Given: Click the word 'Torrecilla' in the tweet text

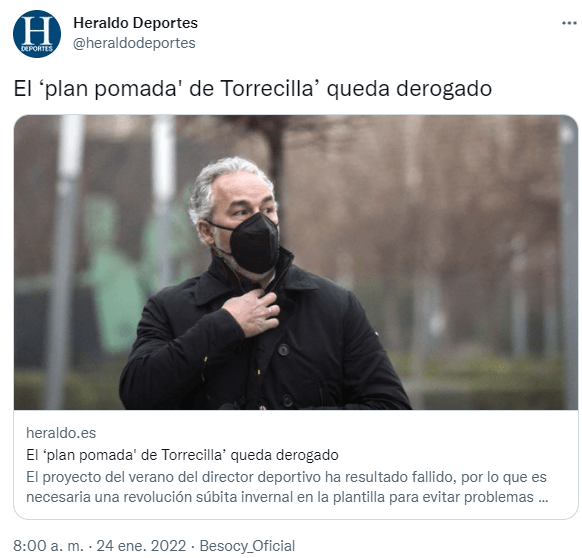Looking at the screenshot, I should click(x=270, y=89).
